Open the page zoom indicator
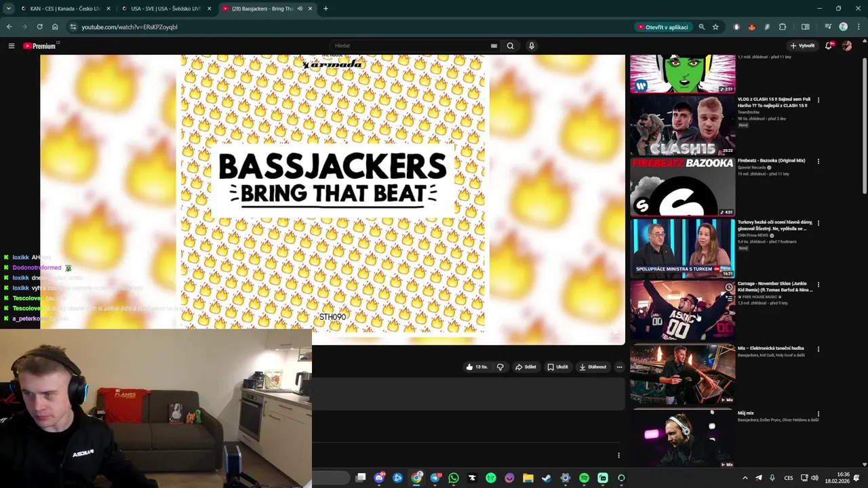The width and height of the screenshot is (868, 488). (702, 27)
